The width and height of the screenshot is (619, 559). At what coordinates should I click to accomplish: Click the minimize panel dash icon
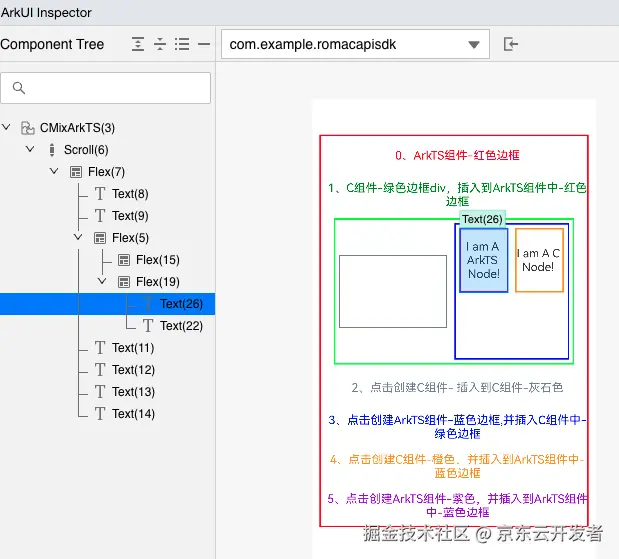(204, 44)
